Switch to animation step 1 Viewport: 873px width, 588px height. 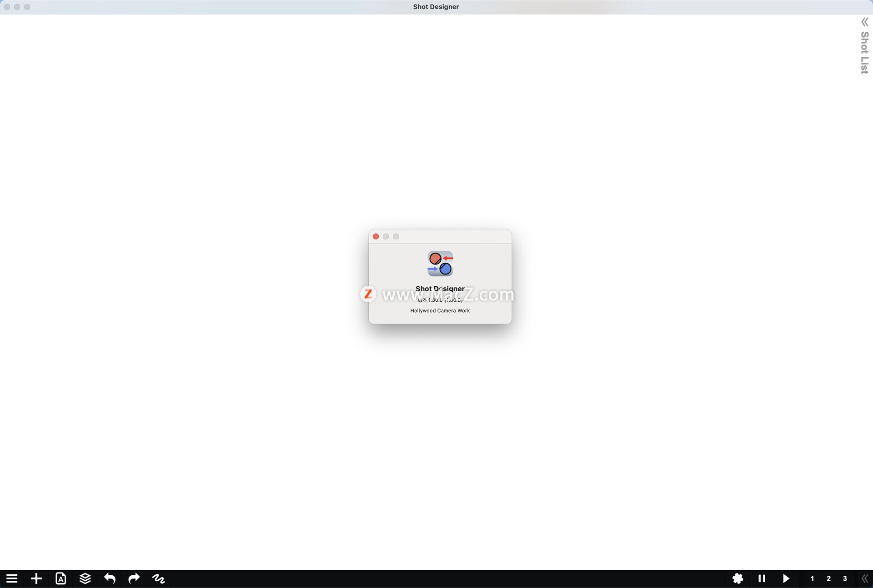pos(812,578)
